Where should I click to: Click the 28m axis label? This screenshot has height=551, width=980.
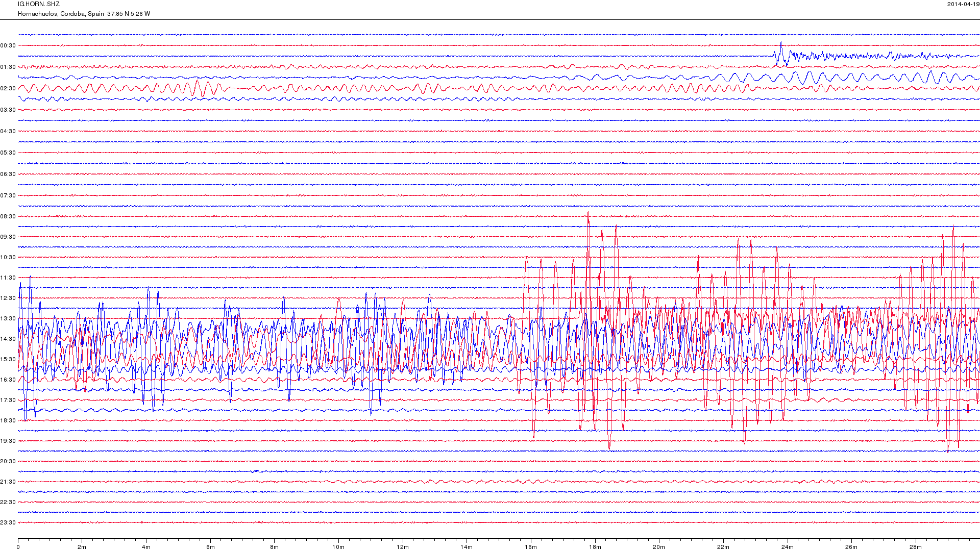pos(916,547)
